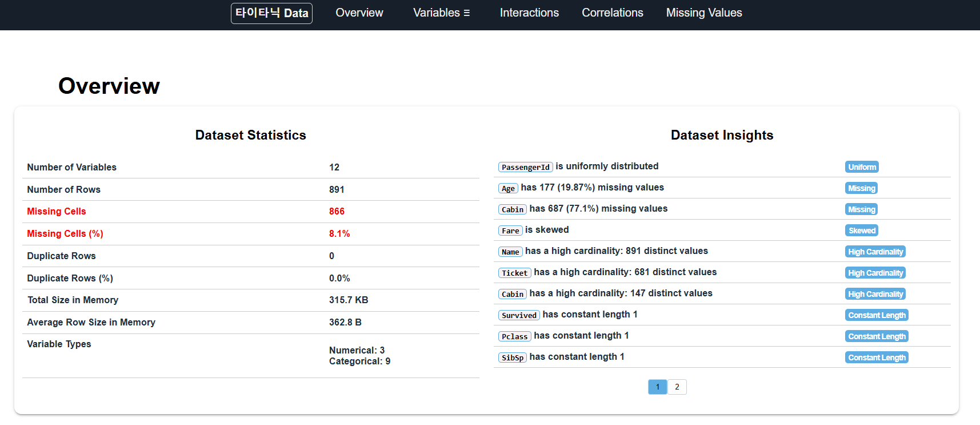Image resolution: width=980 pixels, height=425 pixels.
Task: Click the Overview page heading
Action: (109, 86)
